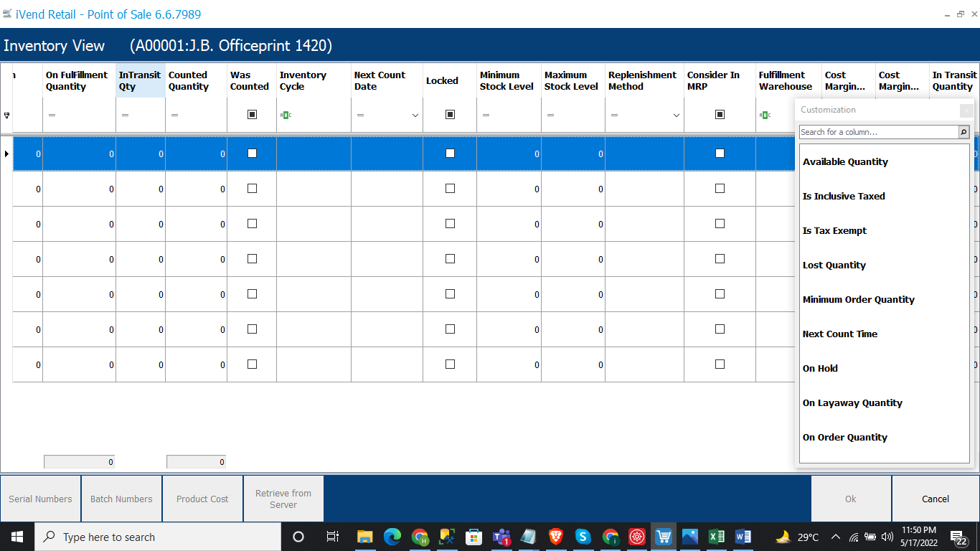Toggle the Consider In MRP filter checkbox
Image resolution: width=980 pixels, height=551 pixels.
pos(720,115)
